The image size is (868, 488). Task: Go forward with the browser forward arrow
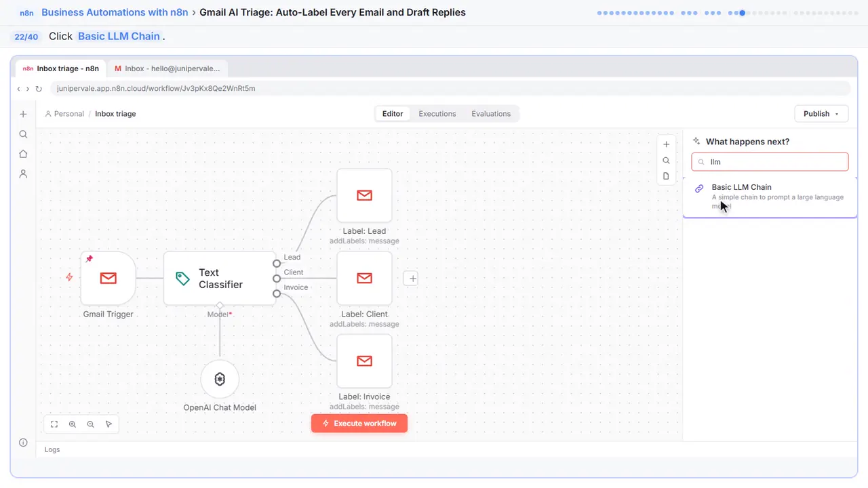27,89
